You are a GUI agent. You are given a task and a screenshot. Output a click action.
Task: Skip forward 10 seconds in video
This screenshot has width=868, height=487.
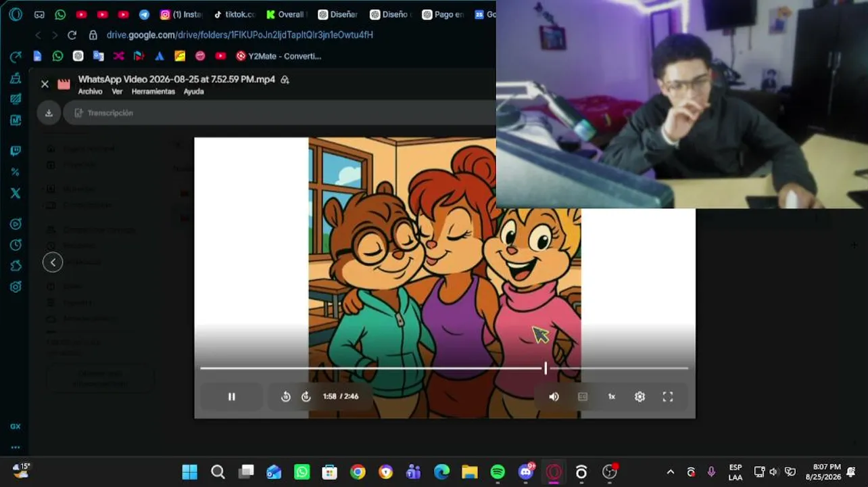(x=306, y=397)
